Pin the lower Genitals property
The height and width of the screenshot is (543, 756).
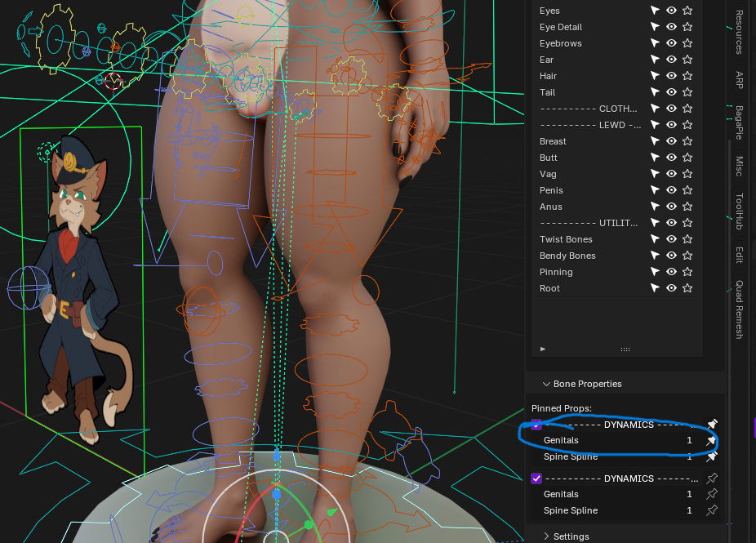coord(712,494)
